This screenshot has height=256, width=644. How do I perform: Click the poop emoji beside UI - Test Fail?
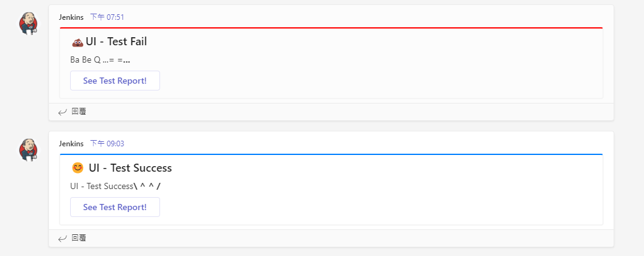[78, 42]
